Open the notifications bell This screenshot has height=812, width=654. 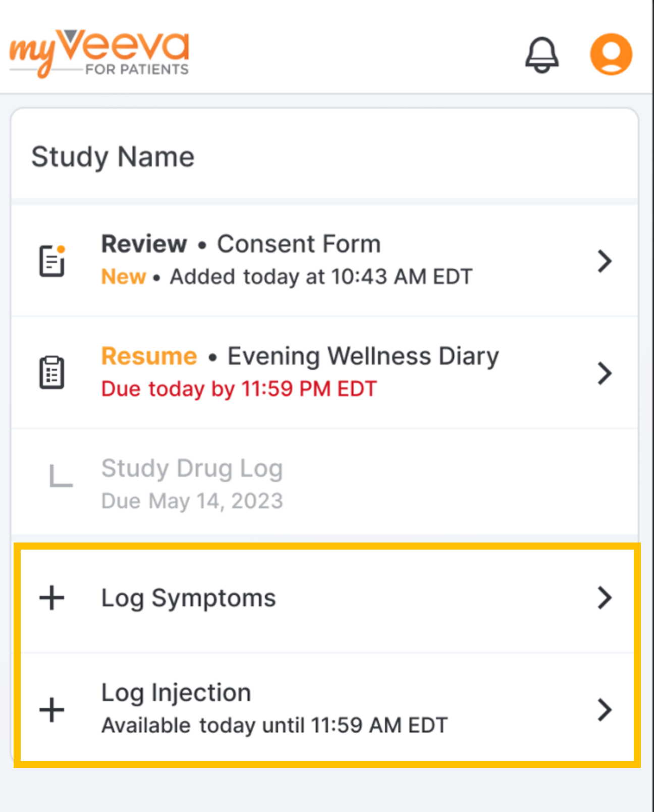tap(542, 55)
